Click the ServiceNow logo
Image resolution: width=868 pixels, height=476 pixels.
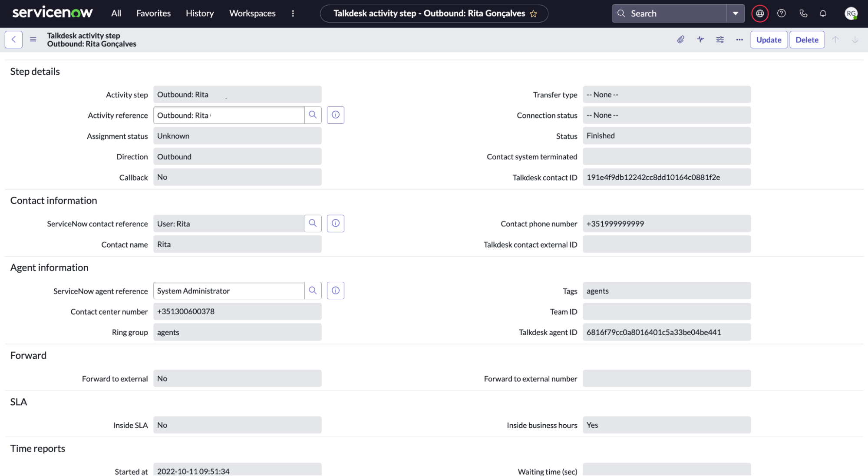(x=53, y=13)
